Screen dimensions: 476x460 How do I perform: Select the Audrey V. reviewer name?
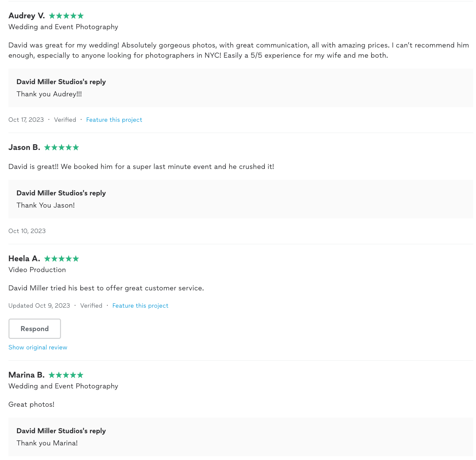(x=26, y=16)
